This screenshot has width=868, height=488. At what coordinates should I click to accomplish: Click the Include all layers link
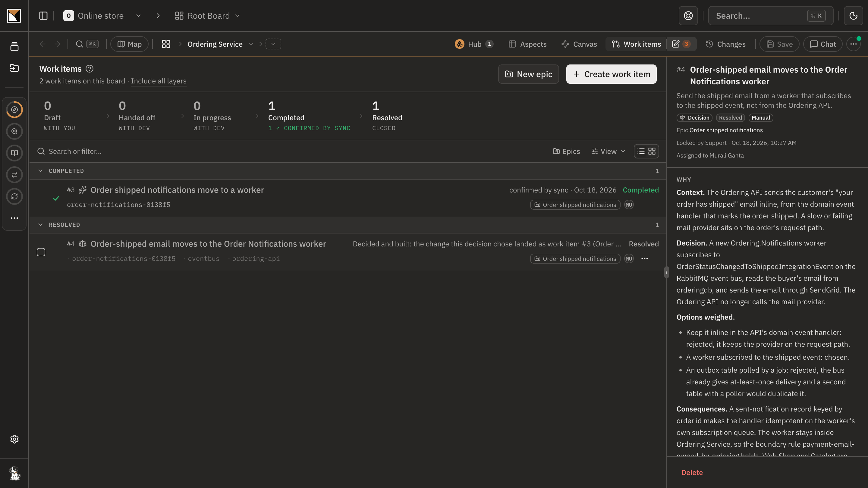click(159, 81)
